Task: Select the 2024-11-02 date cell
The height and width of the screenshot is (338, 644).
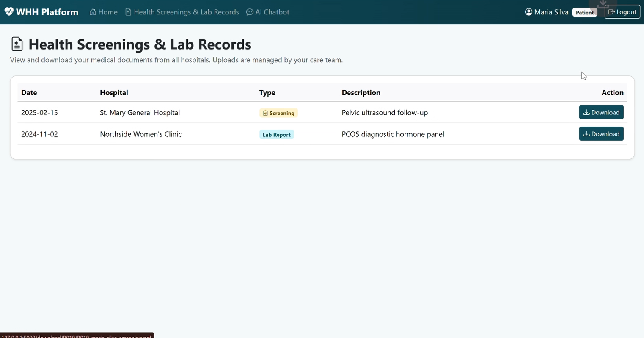Action: pyautogui.click(x=39, y=134)
